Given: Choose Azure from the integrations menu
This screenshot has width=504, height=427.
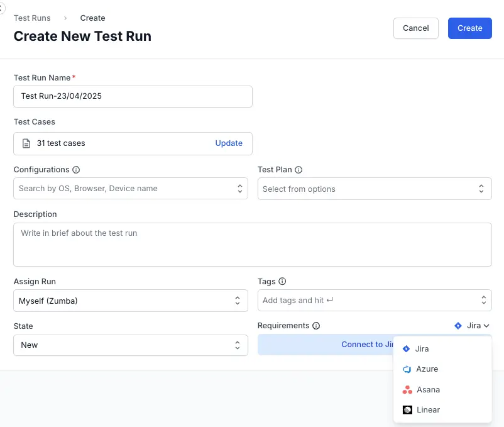Looking at the screenshot, I should coord(427,369).
